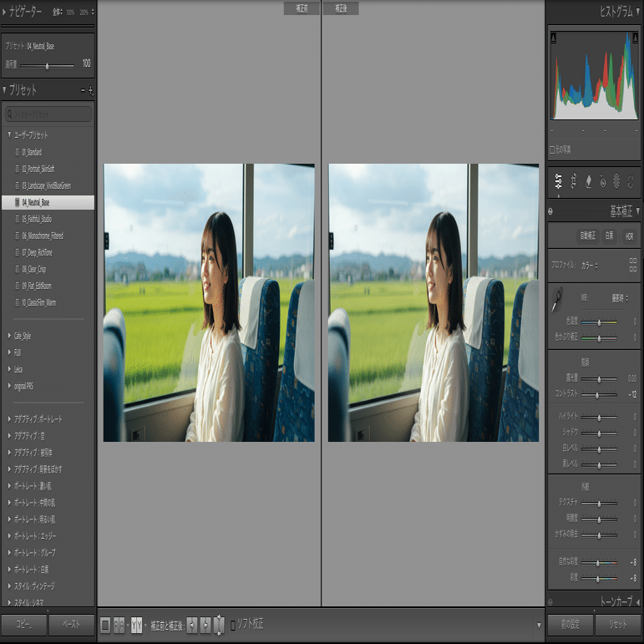Expand the トーンカーブ panel
This screenshot has height=644, width=644.
[x=638, y=602]
